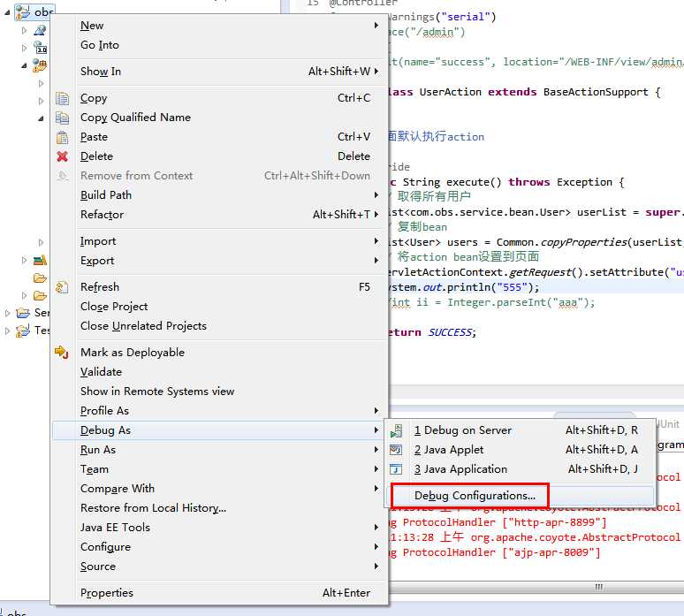Open the Export submenu
684x616 pixels.
pos(219,261)
